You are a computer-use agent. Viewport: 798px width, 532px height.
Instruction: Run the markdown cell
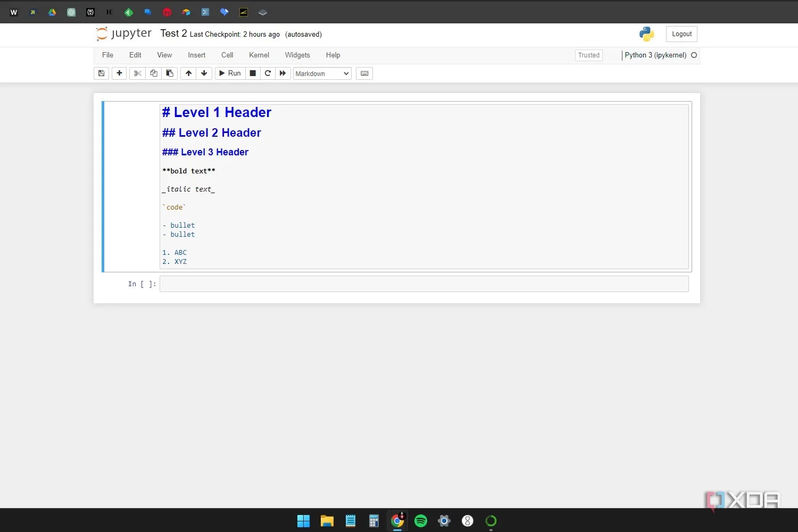coord(229,73)
